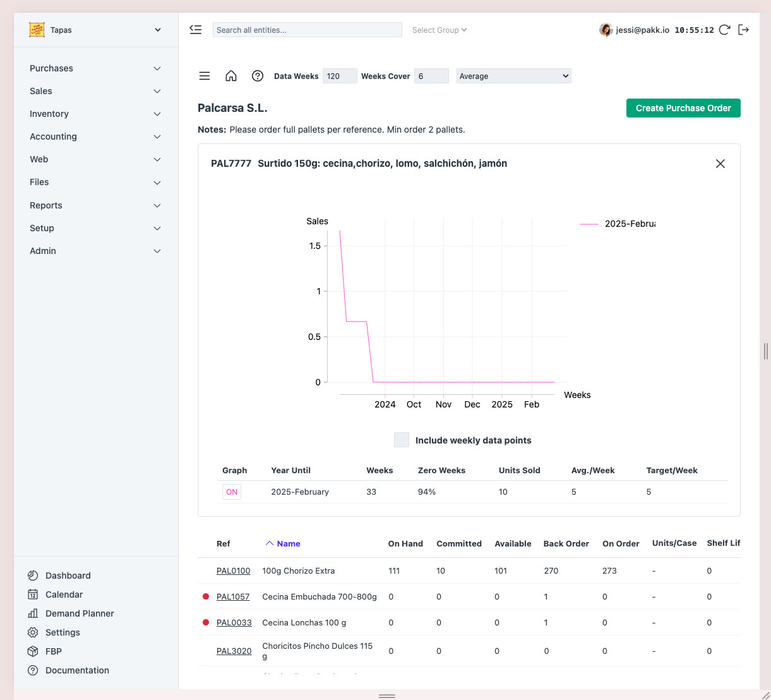Open the PAL0100 product link
771x700 pixels.
(233, 571)
